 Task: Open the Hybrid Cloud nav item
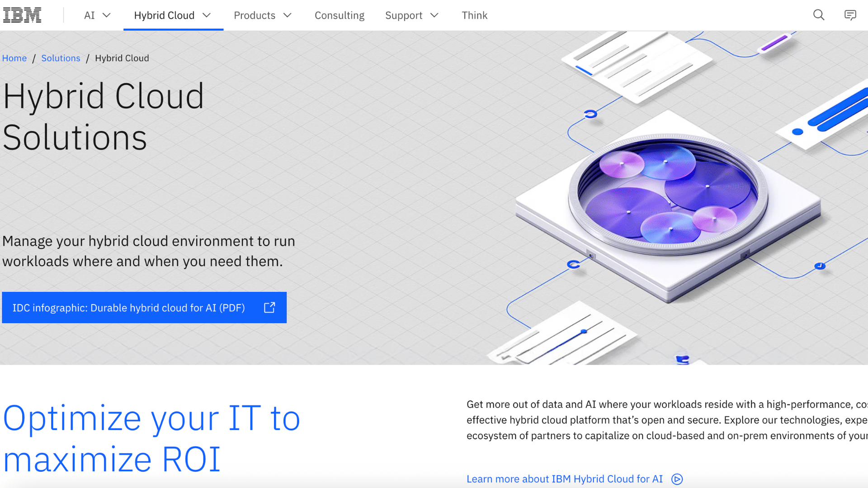pyautogui.click(x=164, y=15)
